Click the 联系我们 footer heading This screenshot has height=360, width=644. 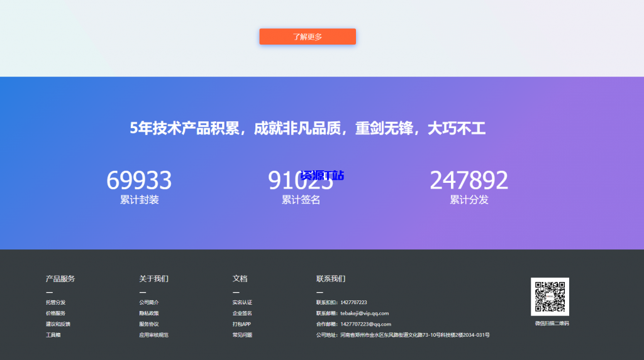(x=331, y=279)
